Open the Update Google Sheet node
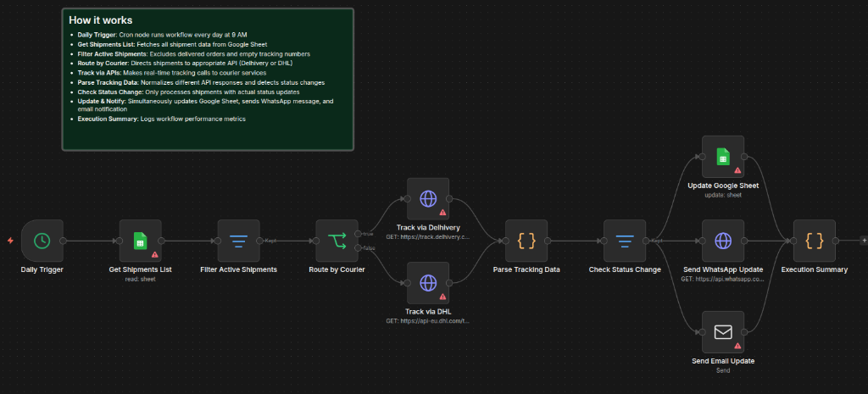868x394 pixels. pyautogui.click(x=723, y=157)
